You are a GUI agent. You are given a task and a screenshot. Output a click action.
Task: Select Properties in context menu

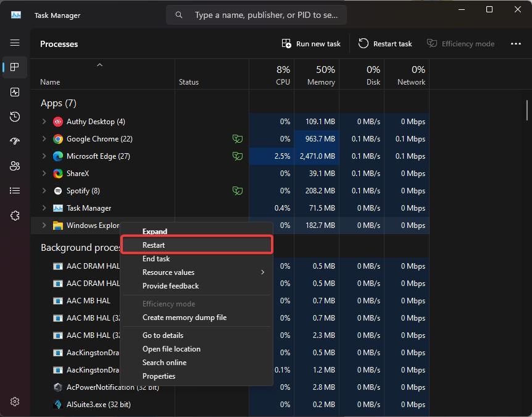point(197,376)
